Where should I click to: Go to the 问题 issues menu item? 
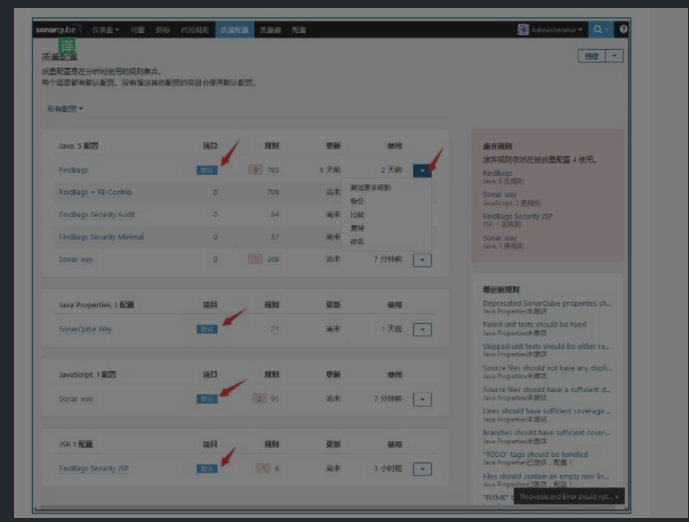[138, 30]
